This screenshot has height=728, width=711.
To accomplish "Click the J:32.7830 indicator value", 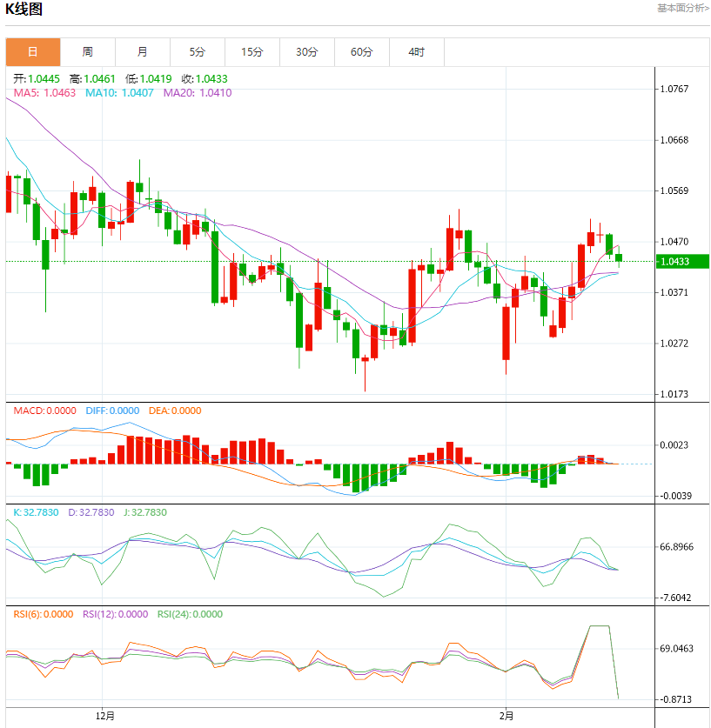I will [x=144, y=512].
